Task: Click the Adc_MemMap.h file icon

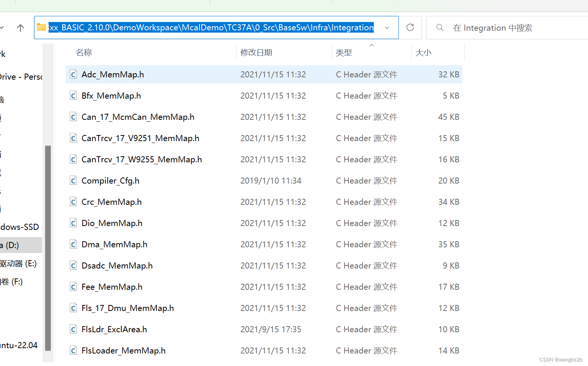Action: click(74, 74)
